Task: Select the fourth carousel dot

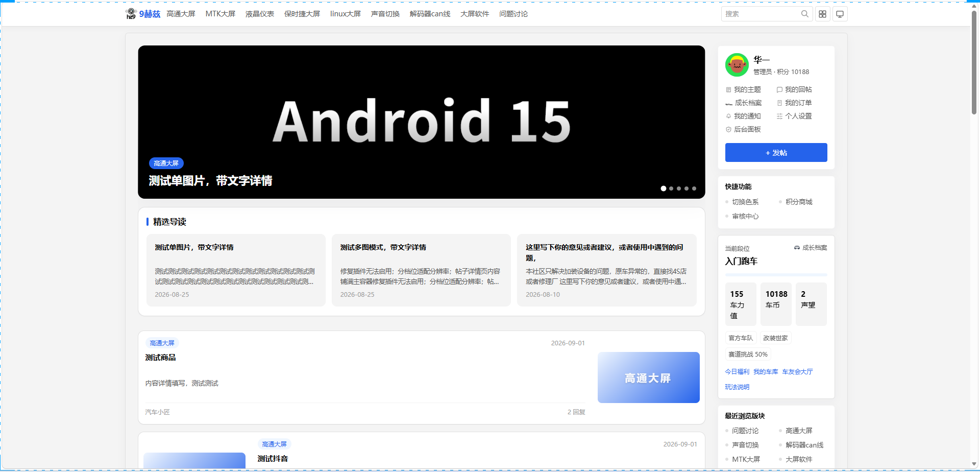Action: (x=687, y=188)
